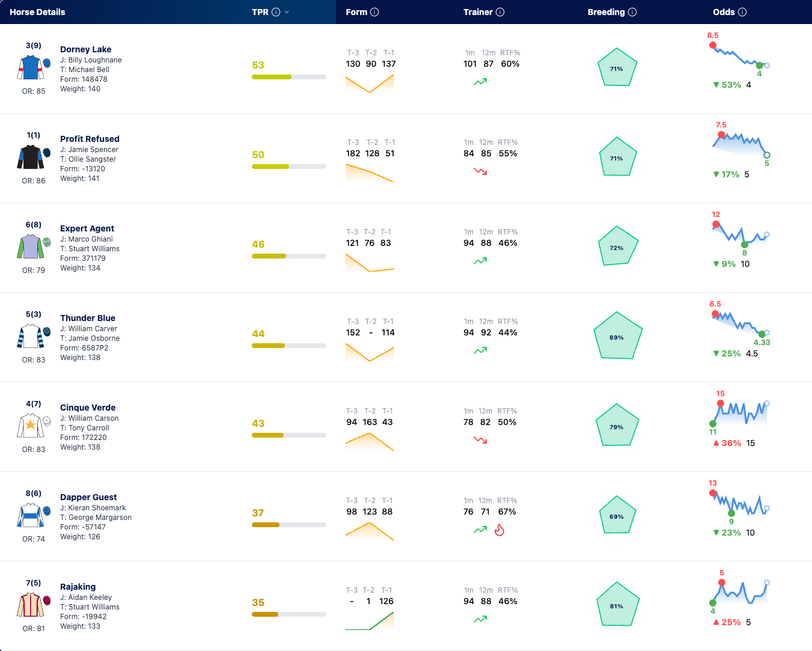Click Cinque Verde's star jockey silks icon

pos(31,426)
